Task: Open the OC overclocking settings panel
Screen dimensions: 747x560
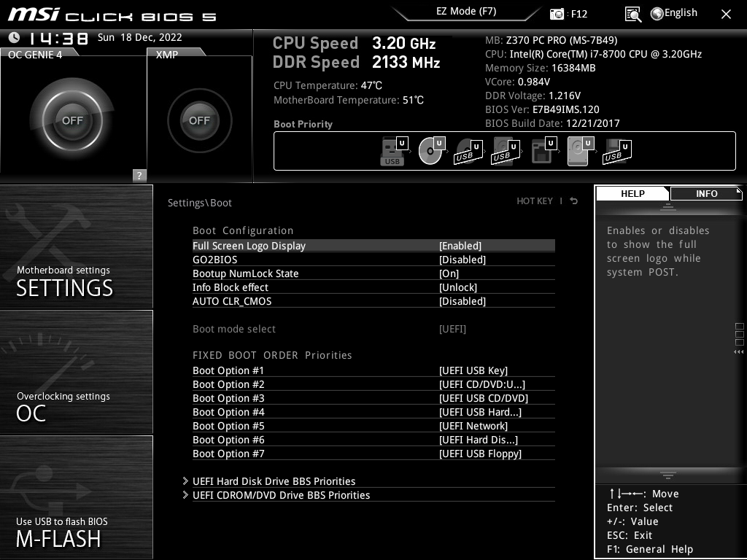Action: tap(76, 372)
